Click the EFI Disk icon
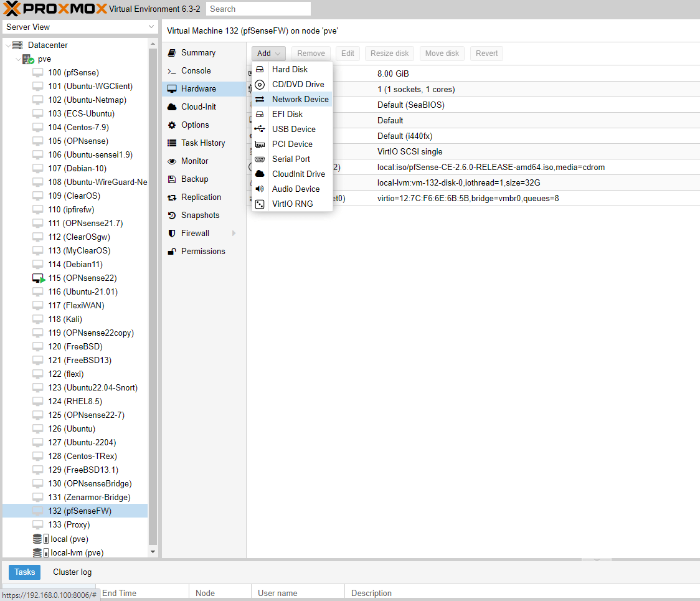The width and height of the screenshot is (700, 601). tap(260, 115)
